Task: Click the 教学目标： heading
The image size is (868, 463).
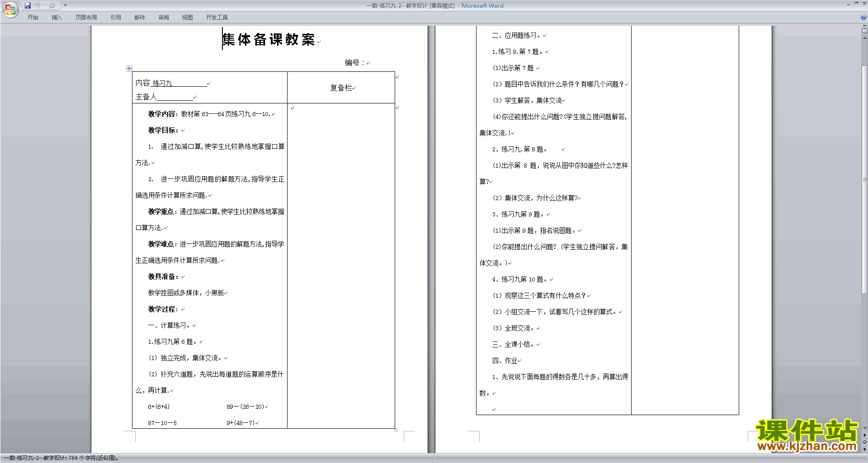Action: click(x=163, y=130)
